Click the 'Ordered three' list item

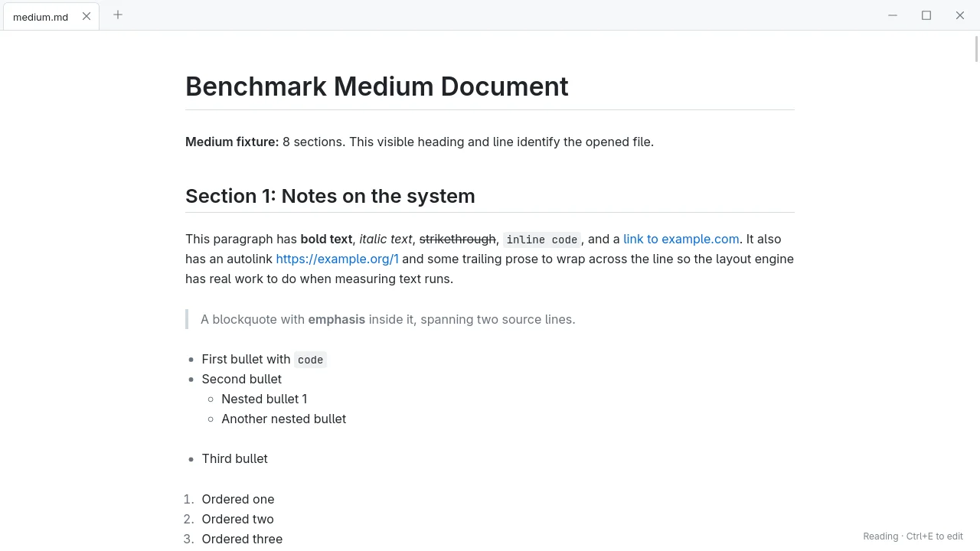coord(242,539)
